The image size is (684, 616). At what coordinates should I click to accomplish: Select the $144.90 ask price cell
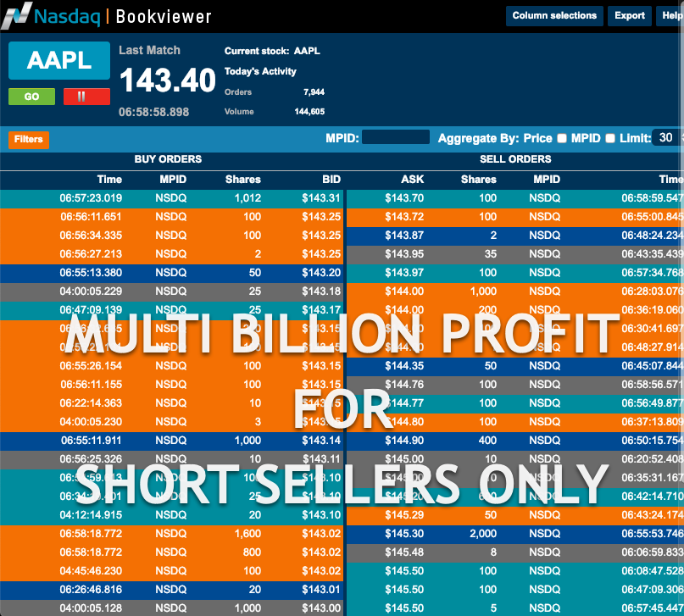pyautogui.click(x=404, y=441)
